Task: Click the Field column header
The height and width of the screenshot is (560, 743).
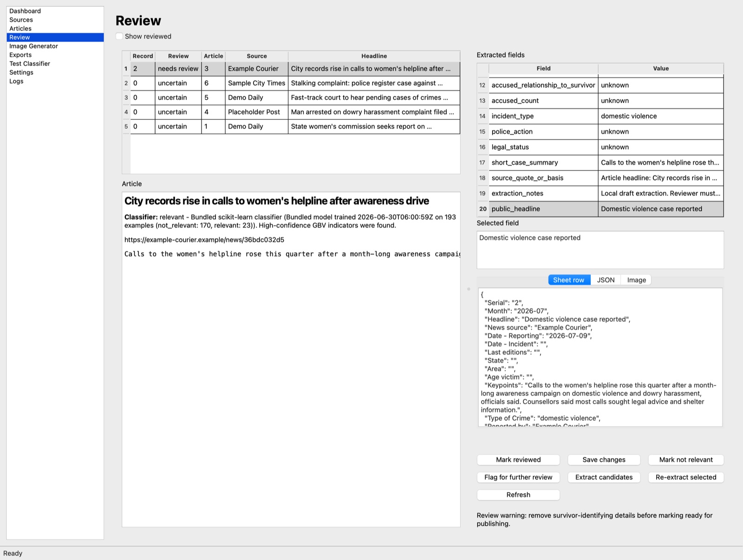Action: pos(543,69)
